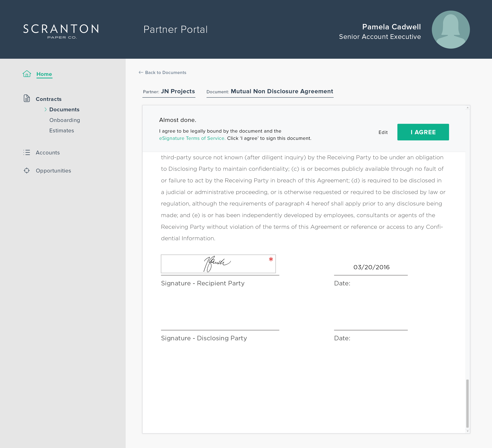Select Estimates under Contracts
Screen dimensions: 492x448
click(x=62, y=130)
